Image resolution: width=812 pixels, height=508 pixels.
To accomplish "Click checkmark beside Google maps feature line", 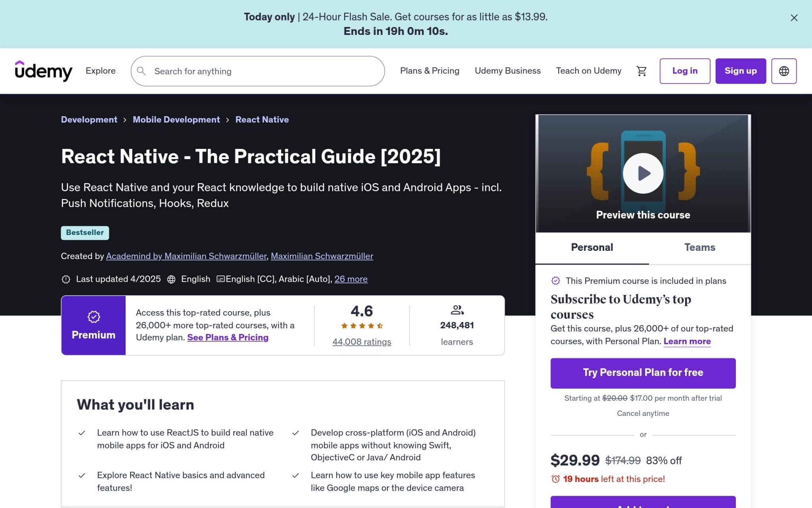I will point(295,475).
